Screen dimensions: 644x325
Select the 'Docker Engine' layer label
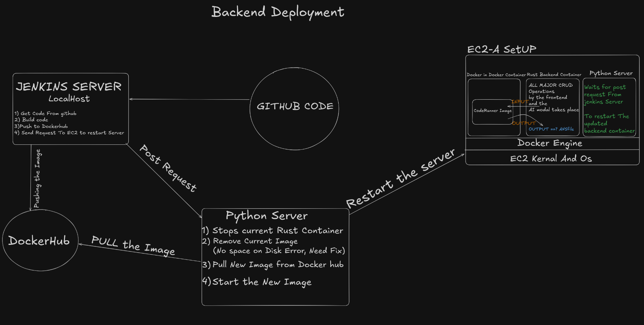(x=550, y=143)
